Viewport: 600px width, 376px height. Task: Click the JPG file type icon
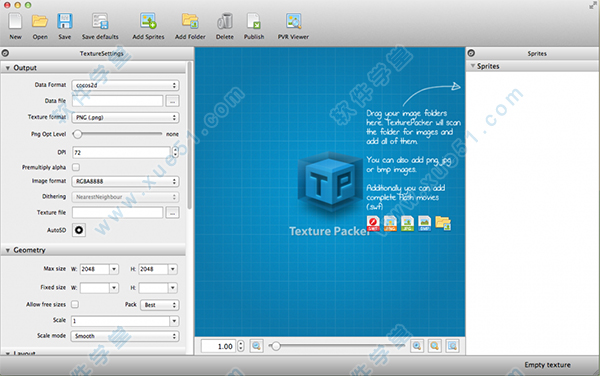[408, 223]
